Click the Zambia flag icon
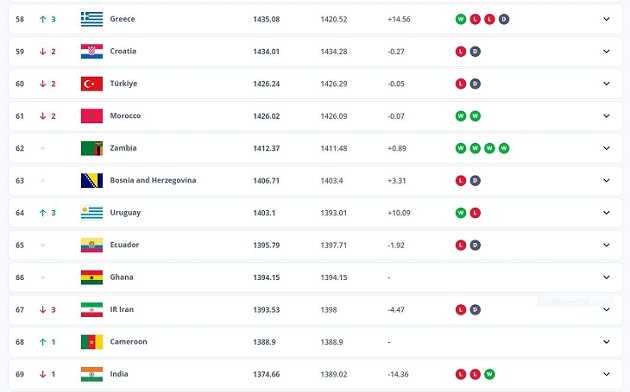 [92, 148]
